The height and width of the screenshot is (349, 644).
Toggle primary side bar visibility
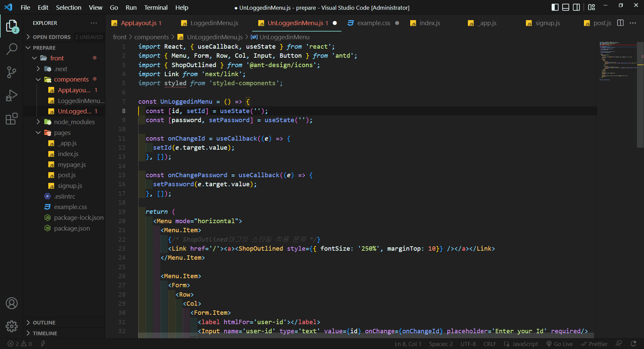coord(555,7)
